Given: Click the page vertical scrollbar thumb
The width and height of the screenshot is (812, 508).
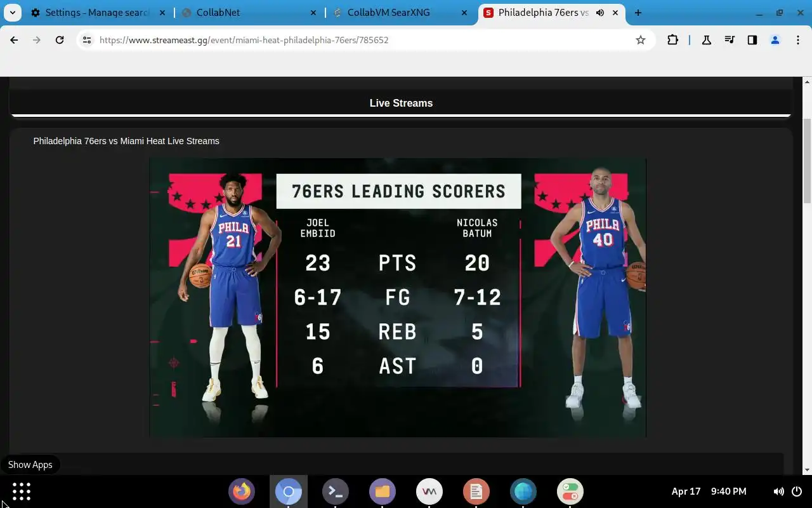Looking at the screenshot, I should 808,161.
